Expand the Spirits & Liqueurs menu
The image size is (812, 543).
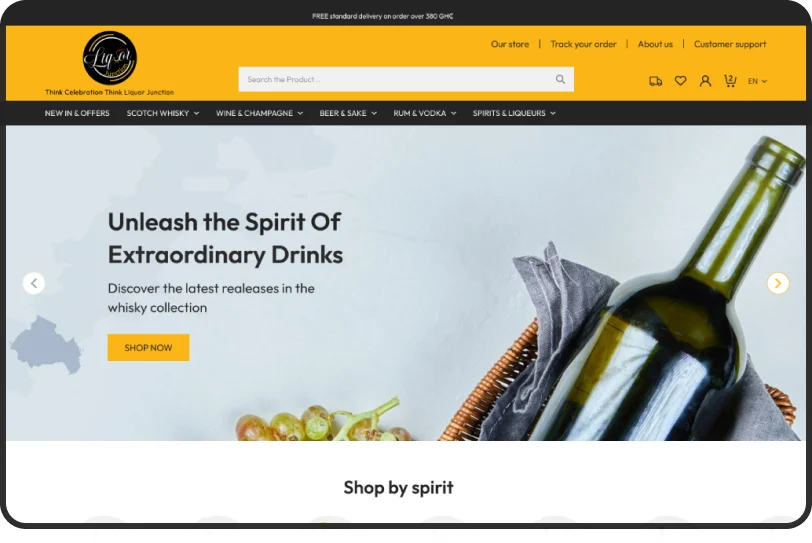coord(514,113)
